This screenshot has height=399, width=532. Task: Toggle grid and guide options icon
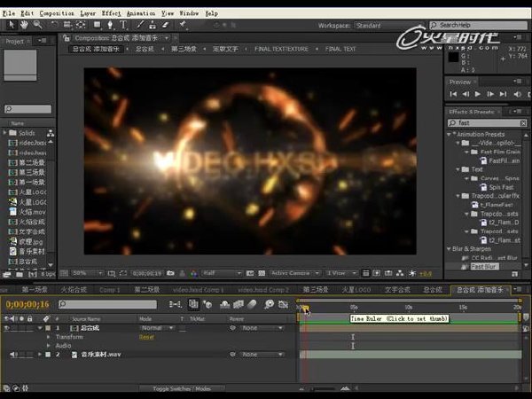click(x=112, y=273)
